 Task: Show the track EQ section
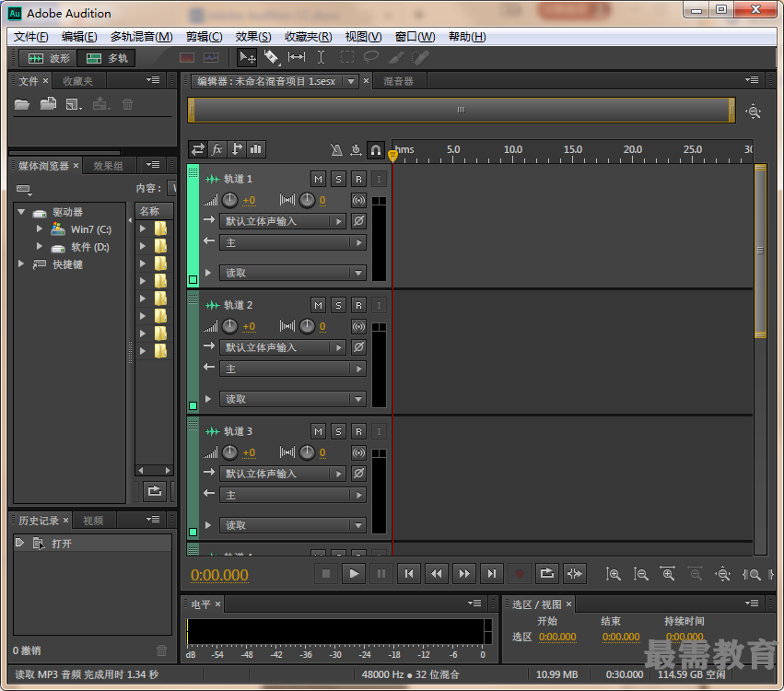tap(256, 149)
